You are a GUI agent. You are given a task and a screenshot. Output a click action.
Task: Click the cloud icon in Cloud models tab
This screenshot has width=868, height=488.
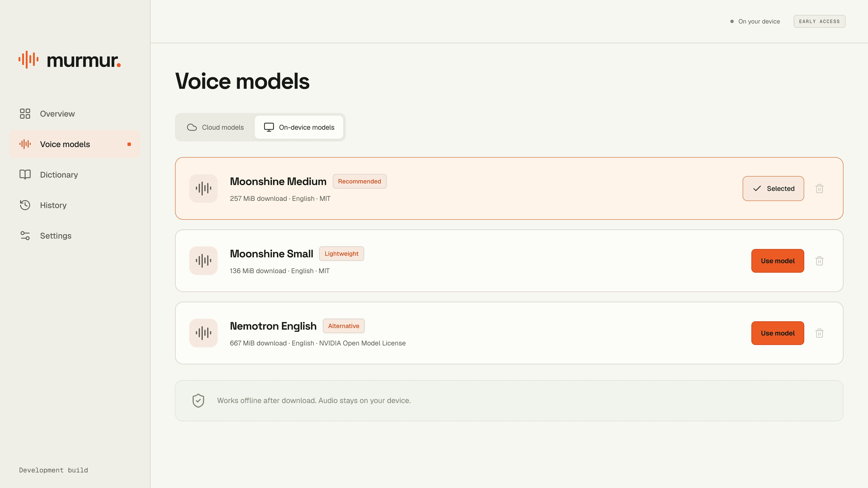click(192, 127)
